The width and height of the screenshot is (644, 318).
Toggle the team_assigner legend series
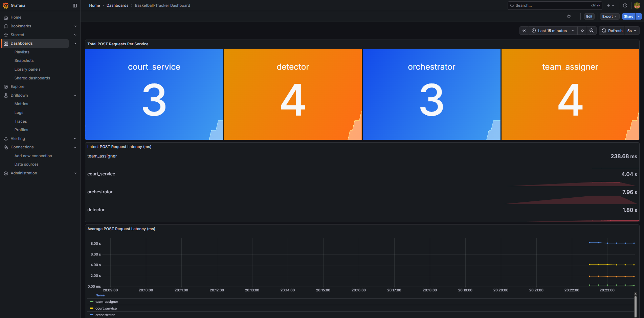click(x=107, y=302)
